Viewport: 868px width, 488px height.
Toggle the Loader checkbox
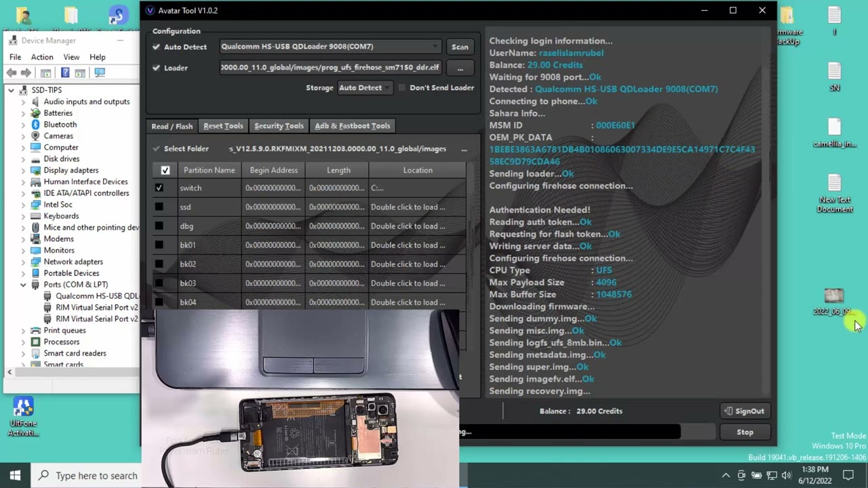pyautogui.click(x=157, y=68)
